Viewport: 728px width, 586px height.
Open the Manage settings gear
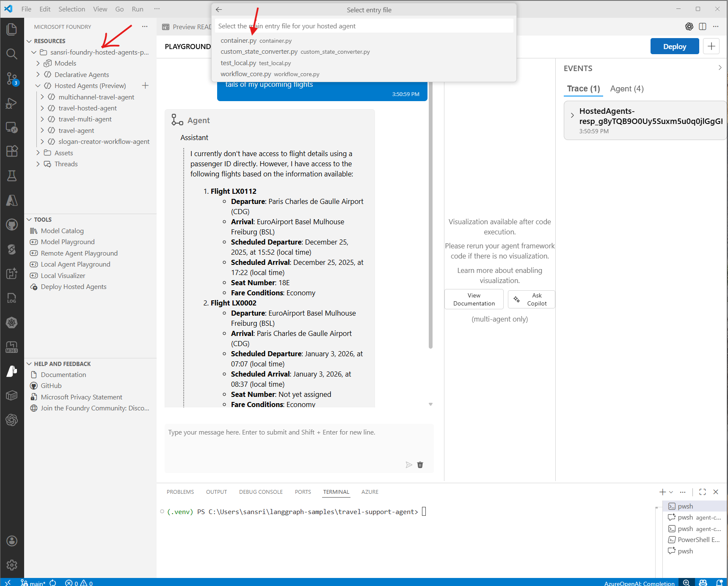12,564
